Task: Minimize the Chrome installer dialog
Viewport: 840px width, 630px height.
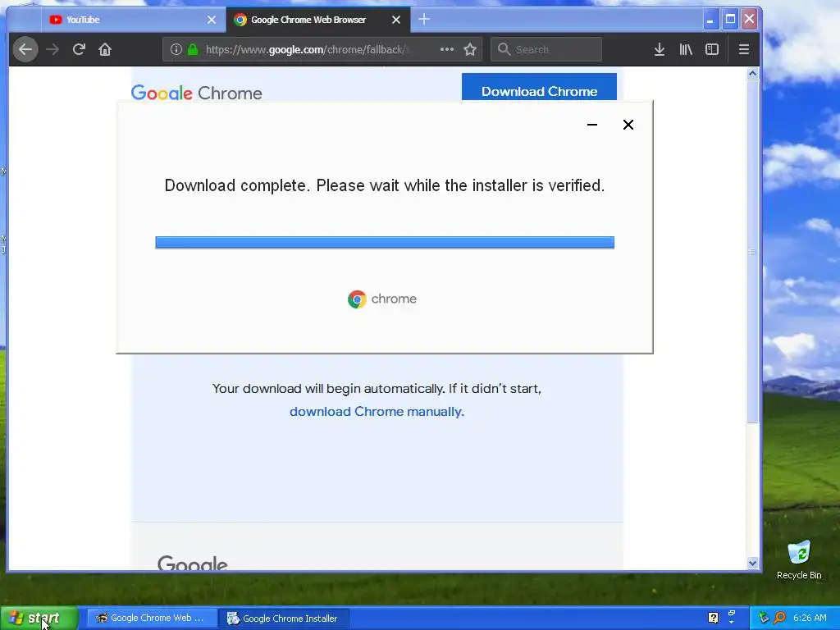Action: 592,125
